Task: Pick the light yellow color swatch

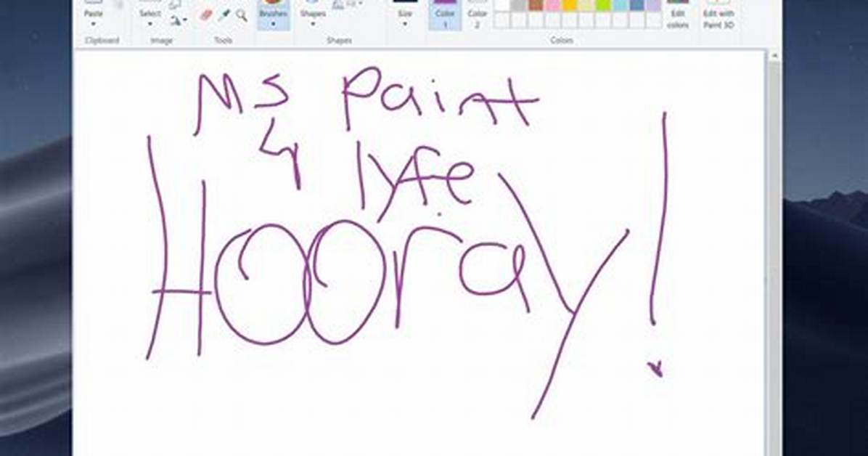Action: [x=587, y=5]
